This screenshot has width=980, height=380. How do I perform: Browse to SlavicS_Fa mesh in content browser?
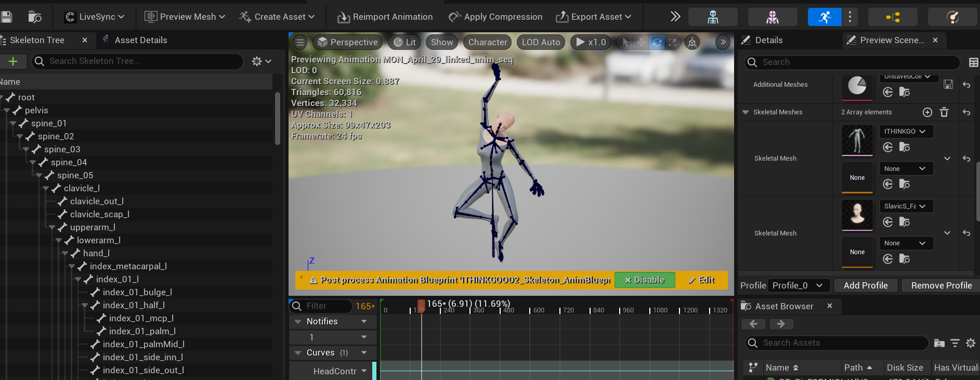pos(905,222)
